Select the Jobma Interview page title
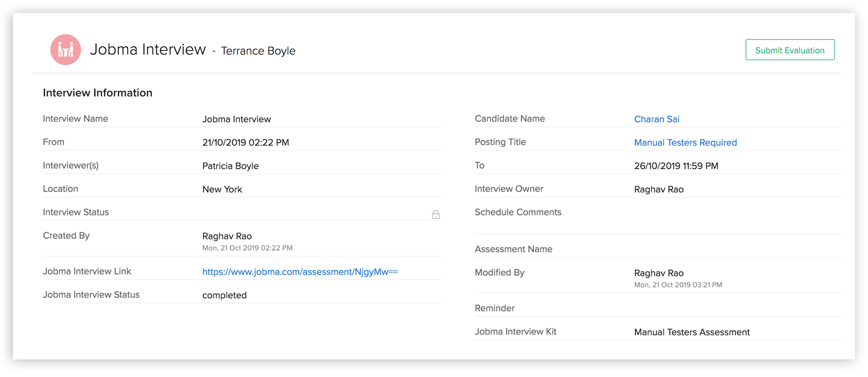This screenshot has height=377, width=868. [148, 50]
